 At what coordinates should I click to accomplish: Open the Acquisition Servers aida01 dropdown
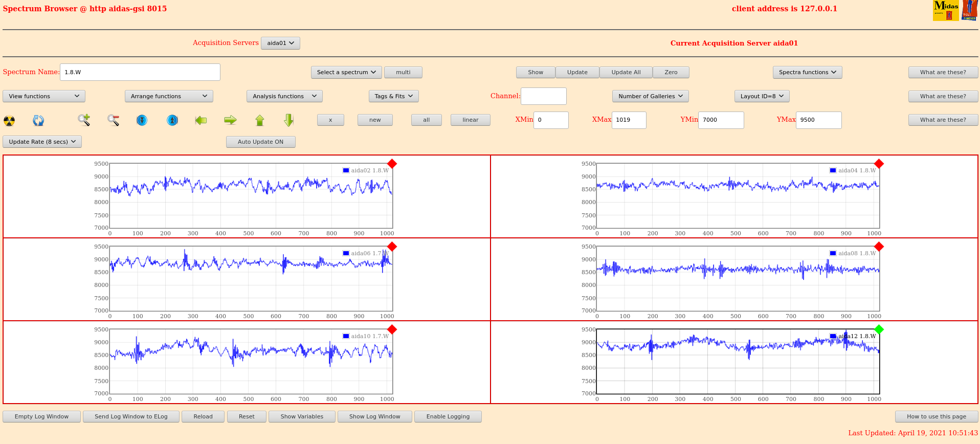(280, 43)
